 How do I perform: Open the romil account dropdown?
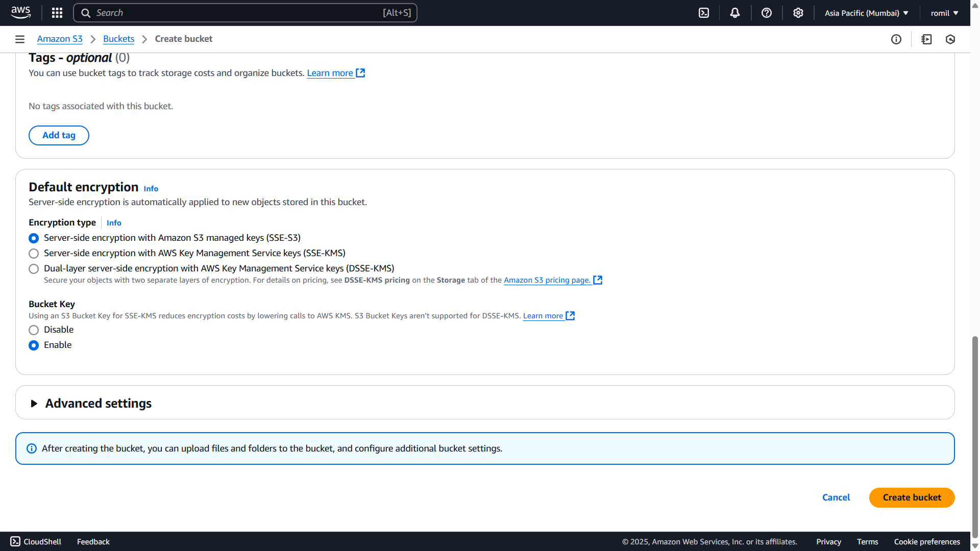coord(944,13)
